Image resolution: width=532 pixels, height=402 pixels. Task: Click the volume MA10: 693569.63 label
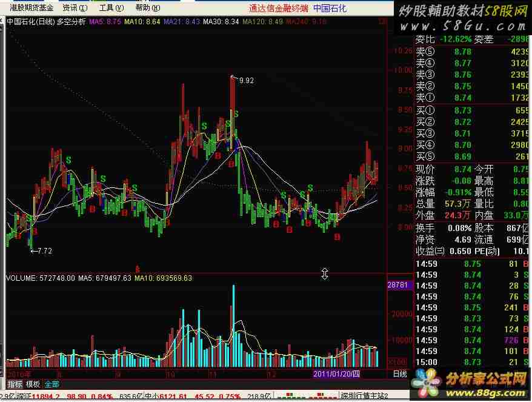pyautogui.click(x=163, y=278)
